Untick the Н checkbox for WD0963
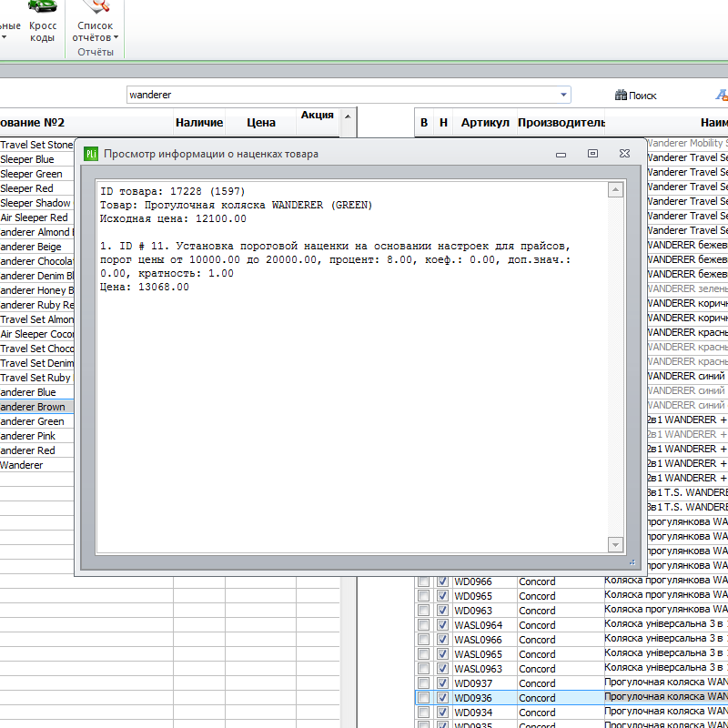The height and width of the screenshot is (728, 728). (x=442, y=611)
